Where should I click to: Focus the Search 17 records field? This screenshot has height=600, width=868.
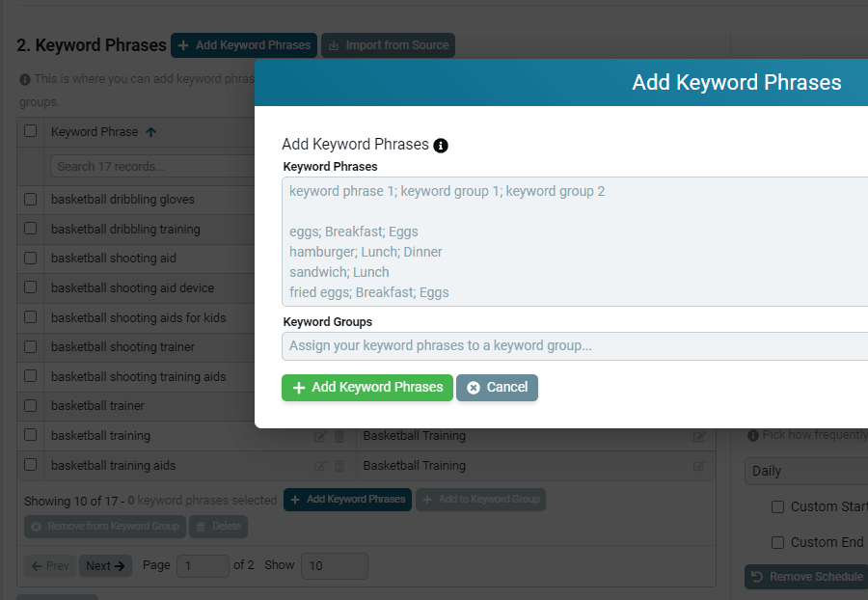pos(152,167)
